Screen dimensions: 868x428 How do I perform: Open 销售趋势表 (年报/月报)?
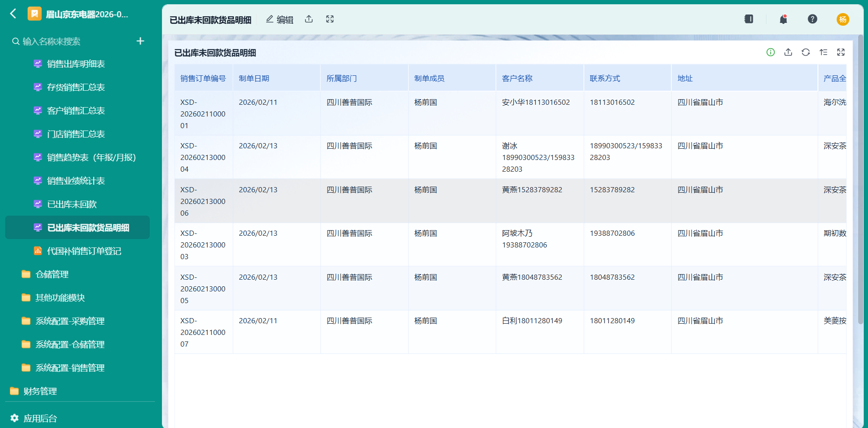coord(77,158)
